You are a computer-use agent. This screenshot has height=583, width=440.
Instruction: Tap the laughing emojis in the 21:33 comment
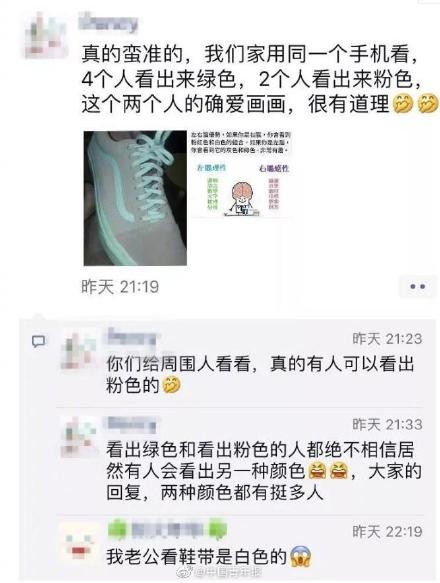tap(327, 472)
